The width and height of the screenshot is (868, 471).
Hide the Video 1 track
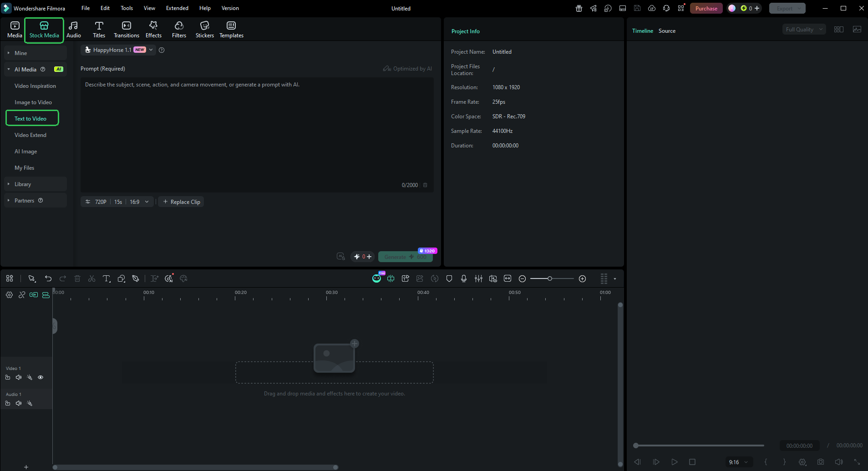pos(41,377)
